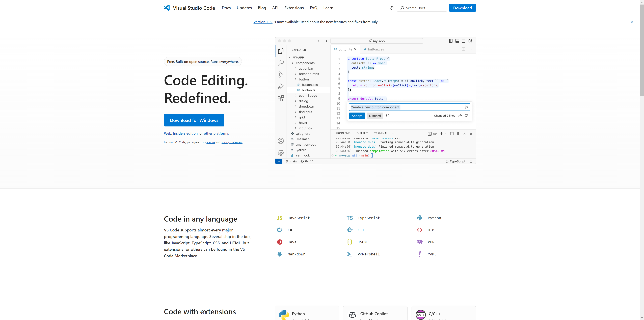
Task: Discard the inline chat changes
Action: [x=375, y=116]
